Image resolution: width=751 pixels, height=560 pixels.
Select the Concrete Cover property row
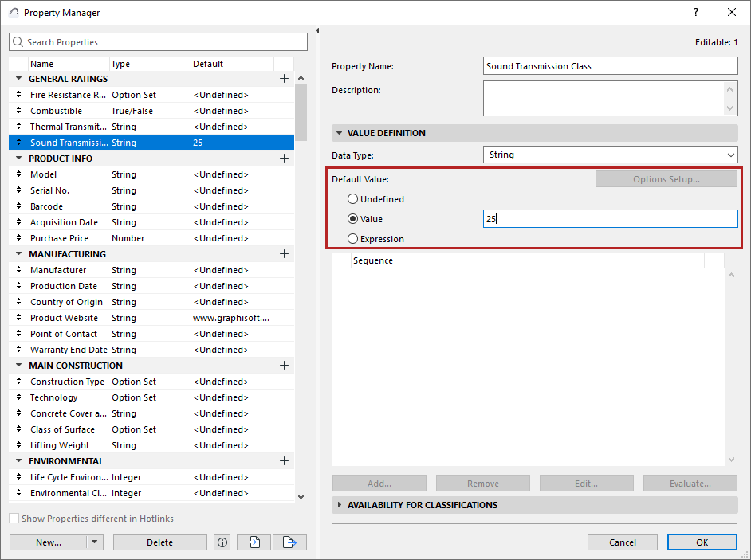pos(151,413)
